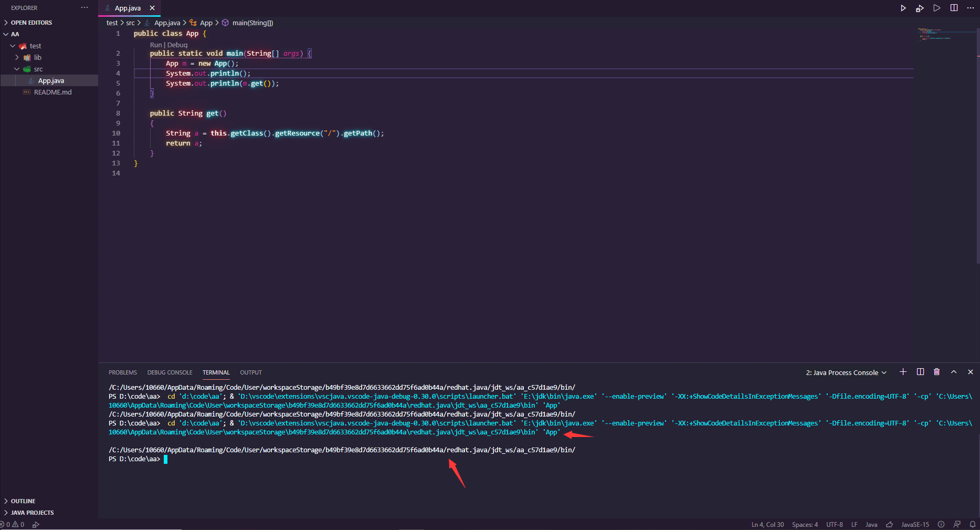This screenshot has width=980, height=530.
Task: Start debugging with the debug run icon
Action: [920, 8]
